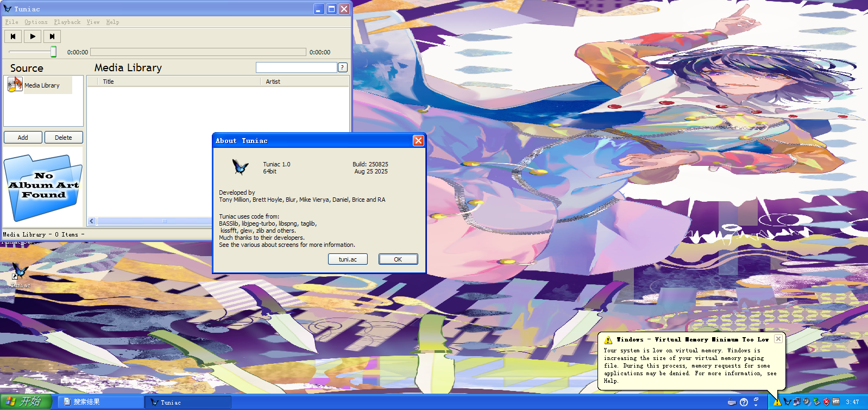Close the About Tuniac dialog
868x410 pixels.
418,140
